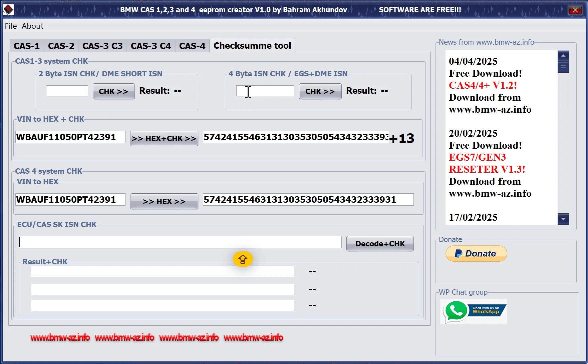This screenshot has height=364, width=588.
Task: Click the red EGS7/GEN3 news text
Action: (x=477, y=157)
